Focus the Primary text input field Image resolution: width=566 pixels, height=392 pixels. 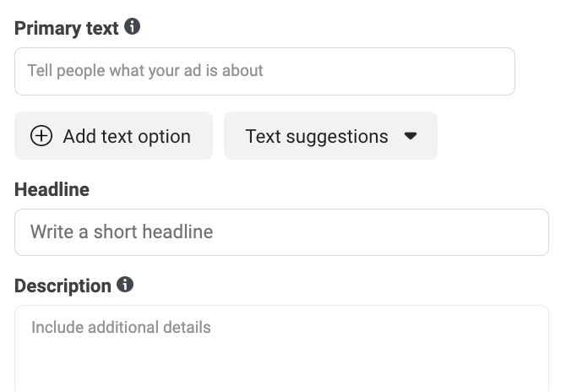(x=264, y=71)
